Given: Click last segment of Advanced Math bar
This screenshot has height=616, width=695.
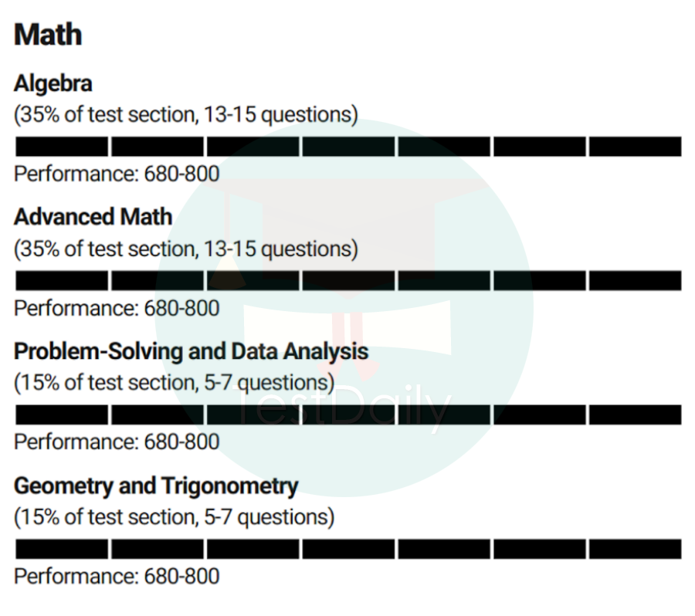Looking at the screenshot, I should click(x=635, y=280).
